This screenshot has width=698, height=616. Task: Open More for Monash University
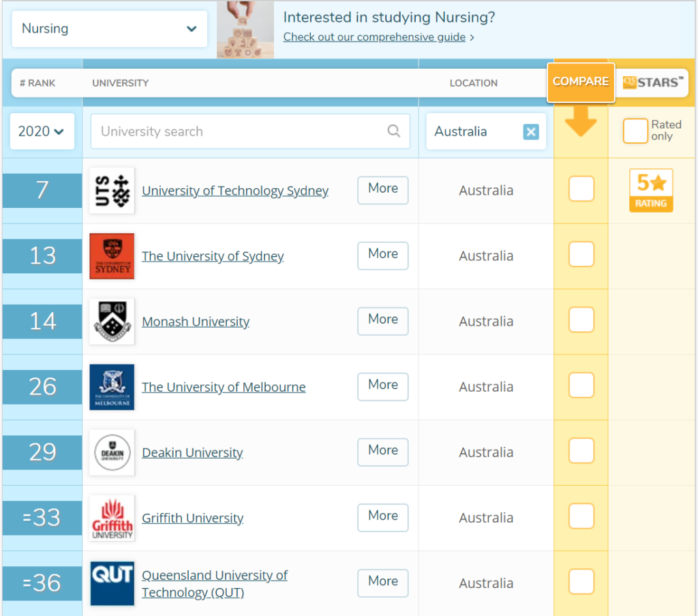(383, 321)
